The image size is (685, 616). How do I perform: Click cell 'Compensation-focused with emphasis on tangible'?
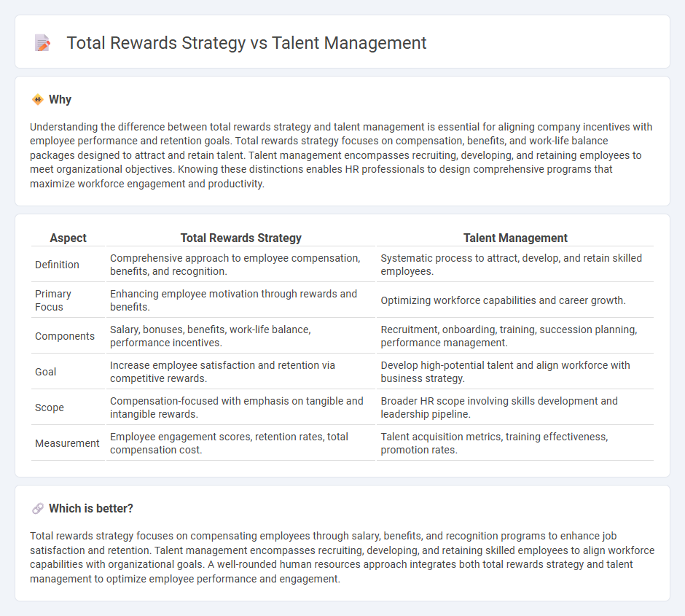[240, 408]
